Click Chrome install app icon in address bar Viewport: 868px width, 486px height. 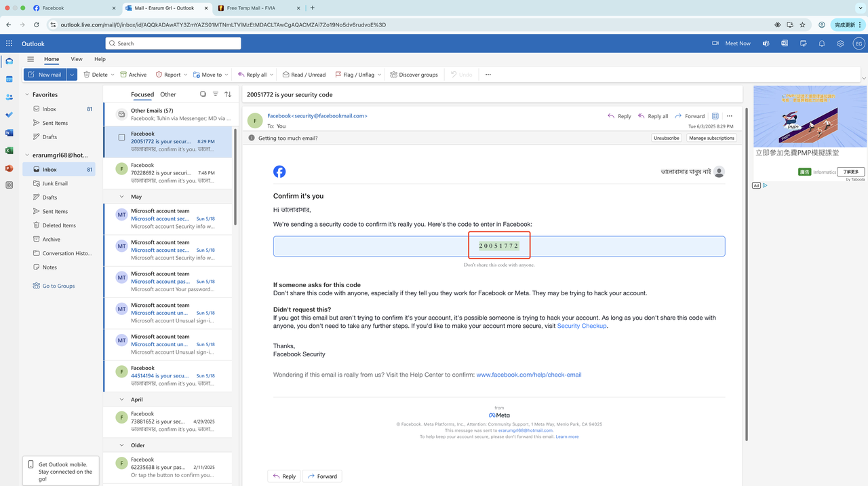[790, 24]
